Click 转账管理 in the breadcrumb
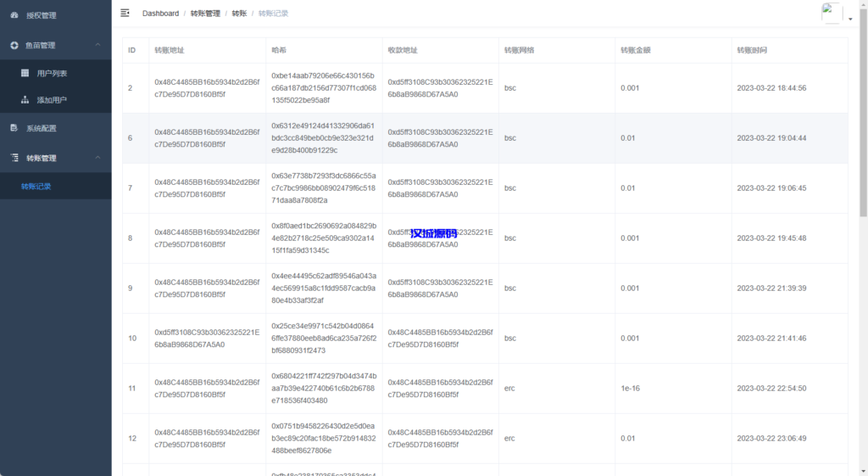This screenshot has height=476, width=868. click(204, 14)
